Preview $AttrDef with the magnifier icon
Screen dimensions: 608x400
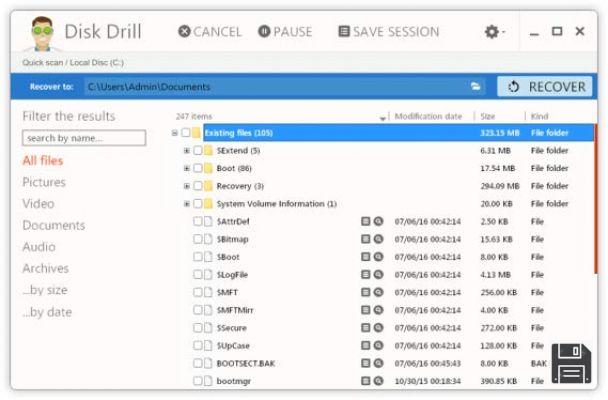point(378,221)
